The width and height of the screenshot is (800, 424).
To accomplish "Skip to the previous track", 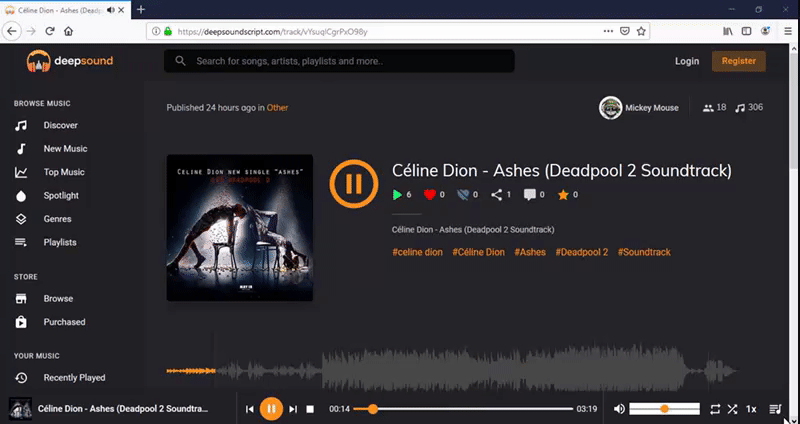I will point(249,409).
